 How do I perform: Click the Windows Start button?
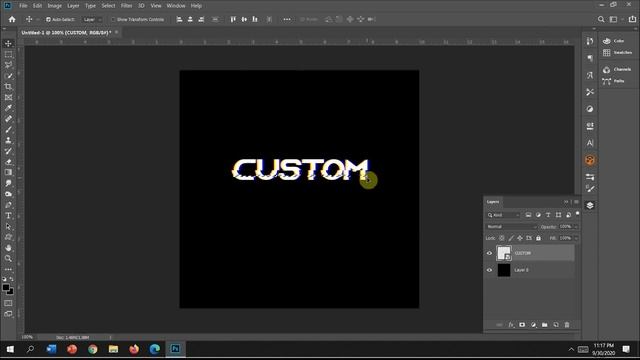coord(10,349)
